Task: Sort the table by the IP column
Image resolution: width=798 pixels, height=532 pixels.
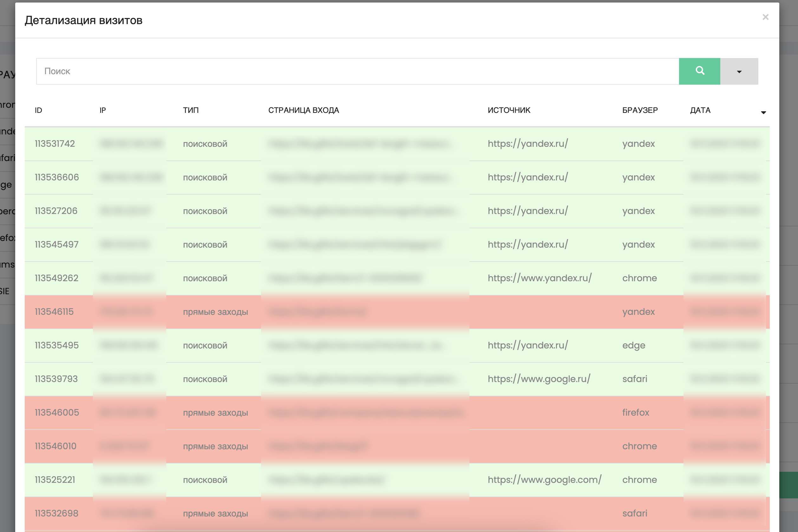Action: coord(102,110)
